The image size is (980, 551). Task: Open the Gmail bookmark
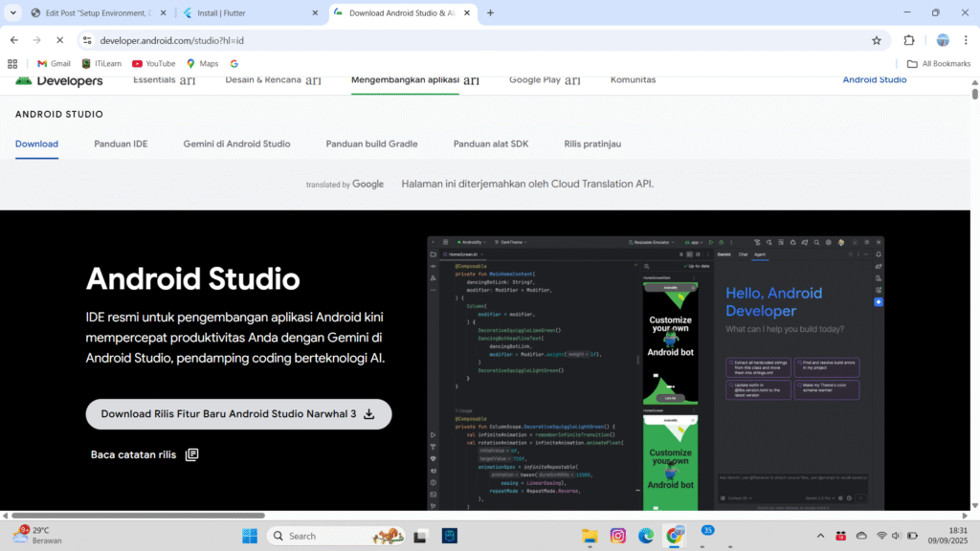[x=54, y=63]
